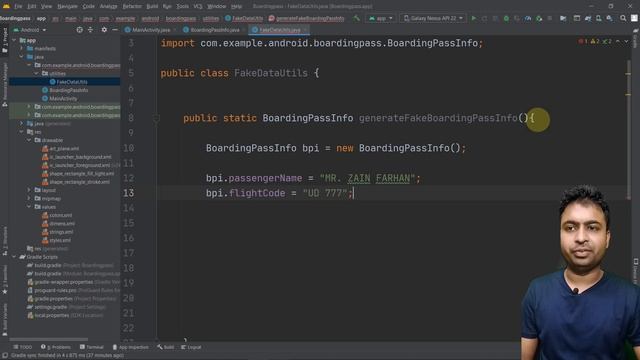
Task: Open colors.xml in values folder
Action: click(57, 216)
